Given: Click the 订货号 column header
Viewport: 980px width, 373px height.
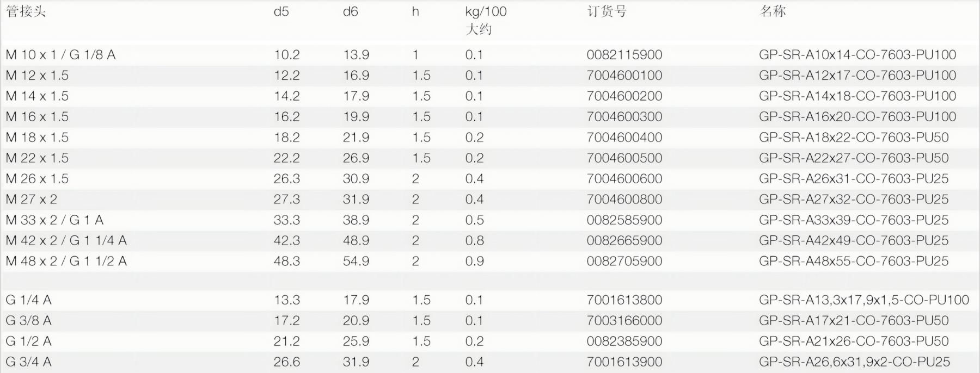Looking at the screenshot, I should click(607, 12).
